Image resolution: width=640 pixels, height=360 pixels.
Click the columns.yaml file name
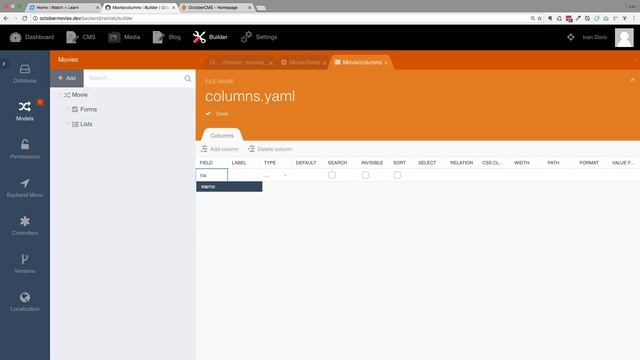pos(250,96)
